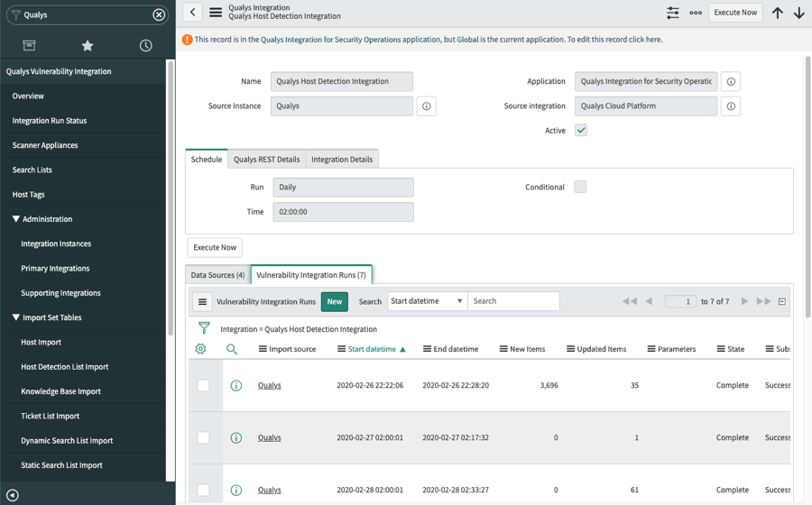The image size is (812, 505).
Task: Jump to last page of list
Action: tap(763, 301)
